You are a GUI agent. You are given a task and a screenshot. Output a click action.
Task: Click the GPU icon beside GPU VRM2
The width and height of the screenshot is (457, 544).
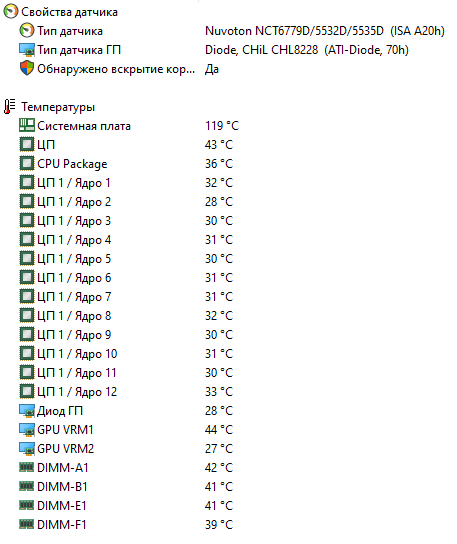coord(27,449)
